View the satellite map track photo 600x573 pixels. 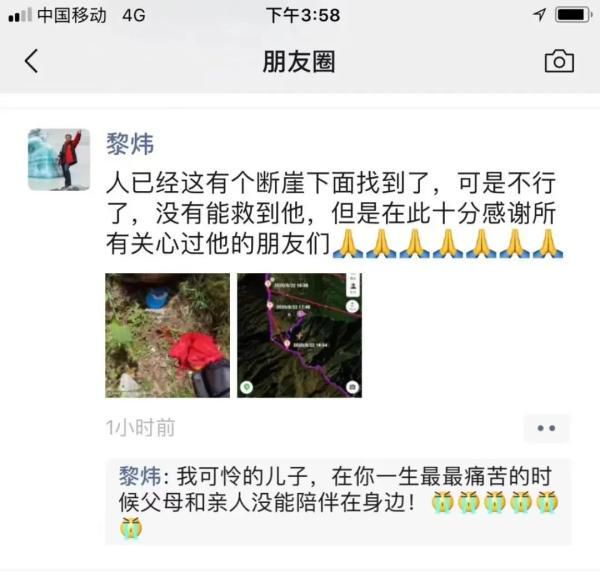click(x=299, y=335)
